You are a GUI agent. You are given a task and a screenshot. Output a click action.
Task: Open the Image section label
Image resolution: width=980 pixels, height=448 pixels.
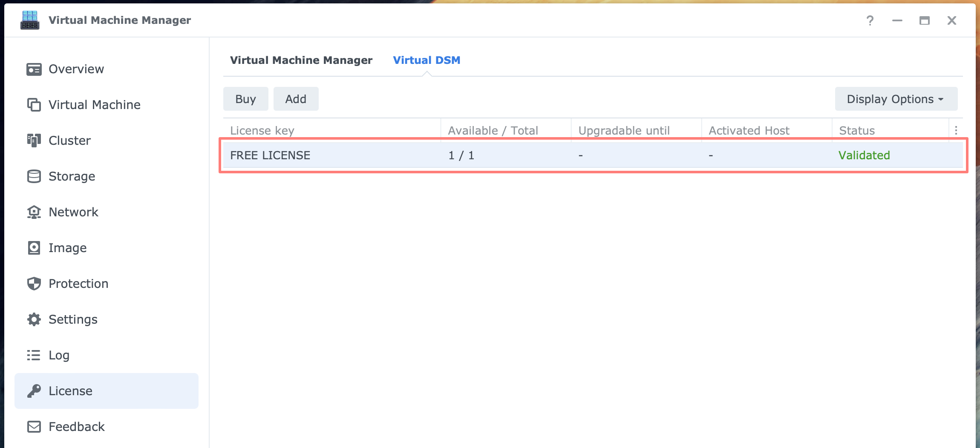point(68,248)
